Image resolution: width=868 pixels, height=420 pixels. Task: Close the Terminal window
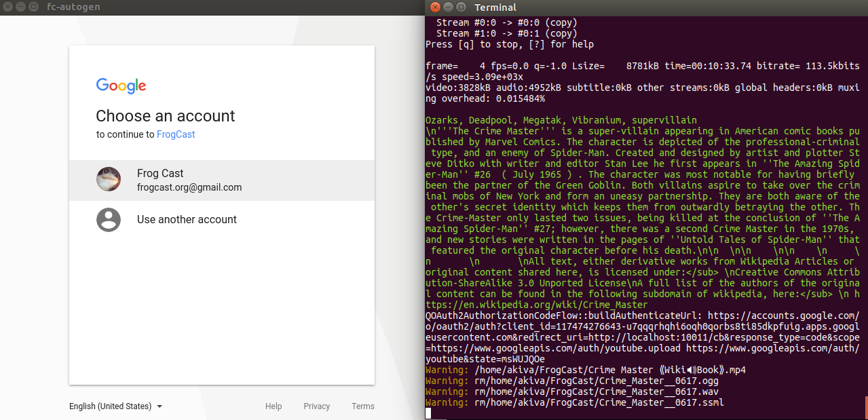point(436,7)
